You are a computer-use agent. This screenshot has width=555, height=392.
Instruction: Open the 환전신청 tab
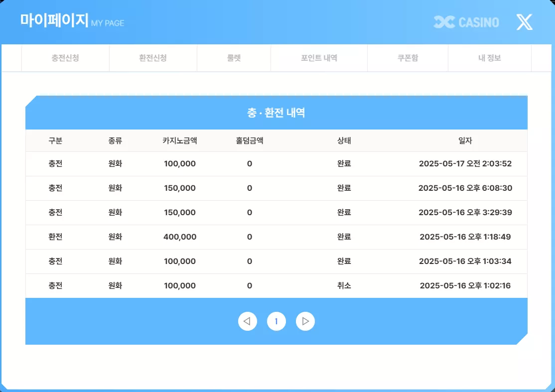pyautogui.click(x=153, y=58)
